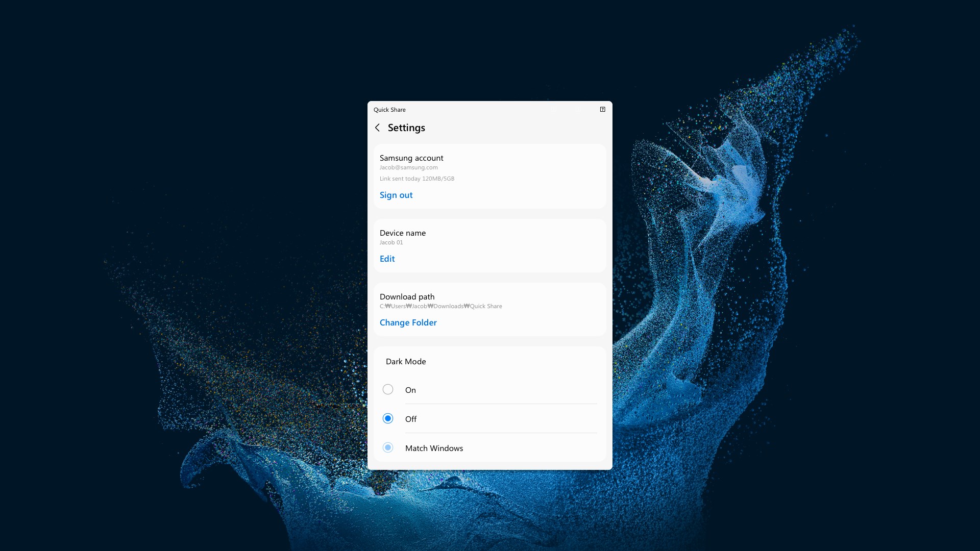
Task: Select the Dark Mode On radio button
Action: 388,390
